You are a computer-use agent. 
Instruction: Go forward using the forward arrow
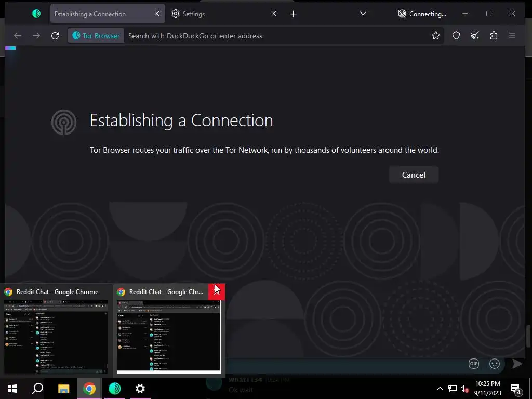[36, 36]
